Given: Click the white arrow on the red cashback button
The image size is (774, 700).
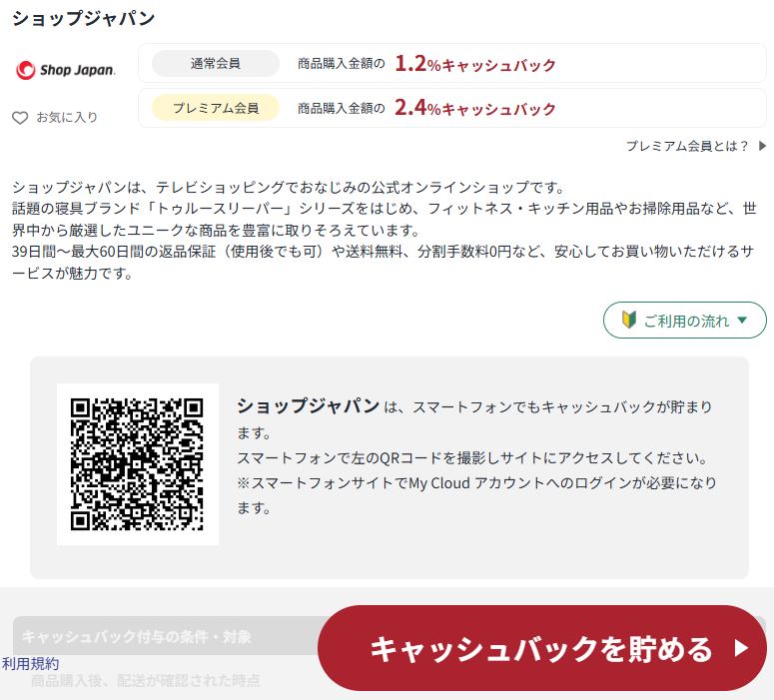Looking at the screenshot, I should (x=740, y=649).
